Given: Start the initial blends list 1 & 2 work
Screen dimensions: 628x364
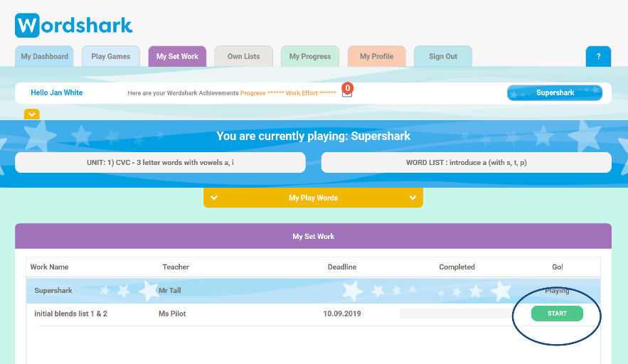Looking at the screenshot, I should 557,314.
